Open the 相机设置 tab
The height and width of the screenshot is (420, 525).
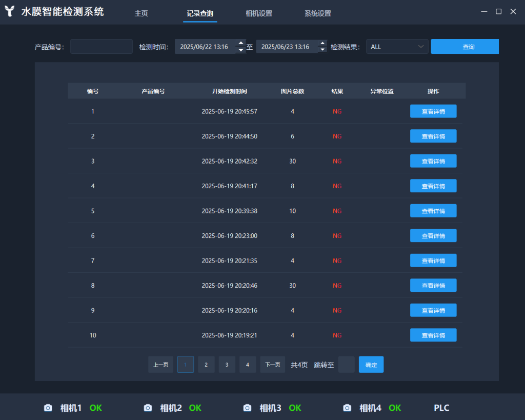[x=259, y=13]
